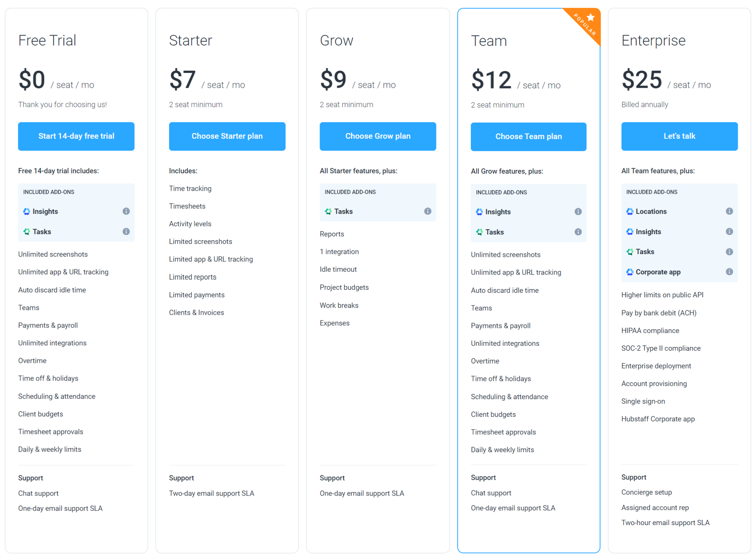
Task: Click Let's talk for Enterprise
Action: [x=679, y=136]
